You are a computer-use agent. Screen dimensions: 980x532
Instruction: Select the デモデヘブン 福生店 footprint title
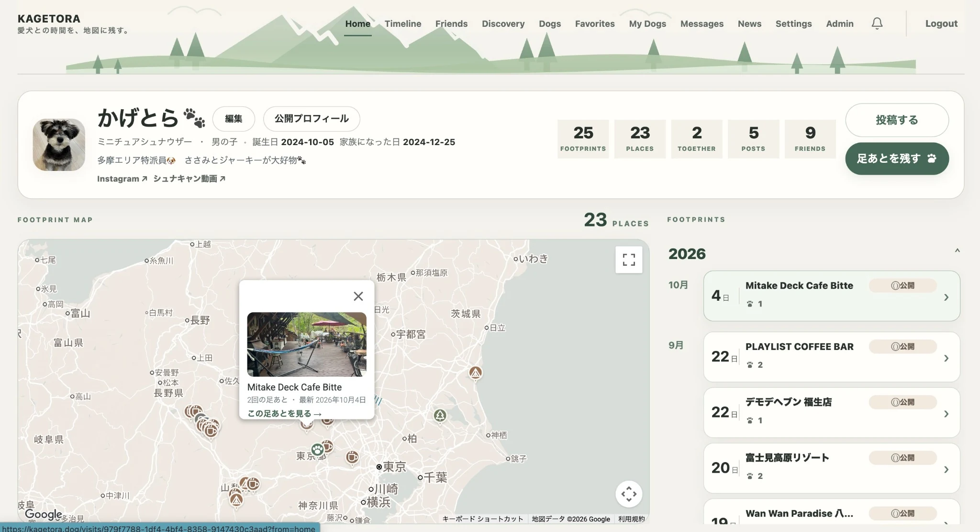[x=789, y=402]
